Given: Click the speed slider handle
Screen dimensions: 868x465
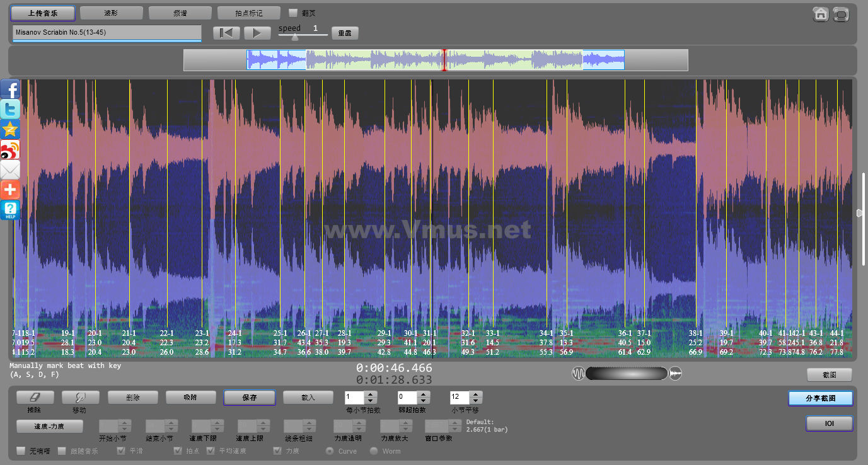Looking at the screenshot, I should click(294, 37).
